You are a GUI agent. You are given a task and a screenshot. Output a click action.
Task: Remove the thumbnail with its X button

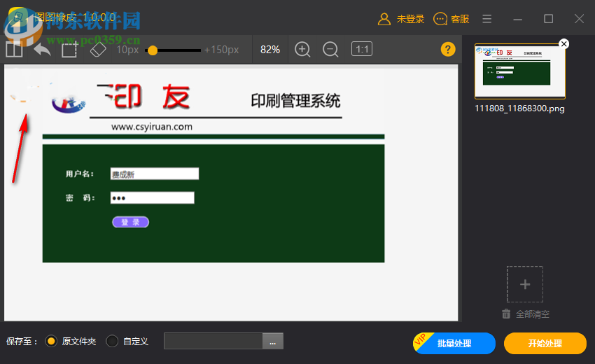point(564,44)
